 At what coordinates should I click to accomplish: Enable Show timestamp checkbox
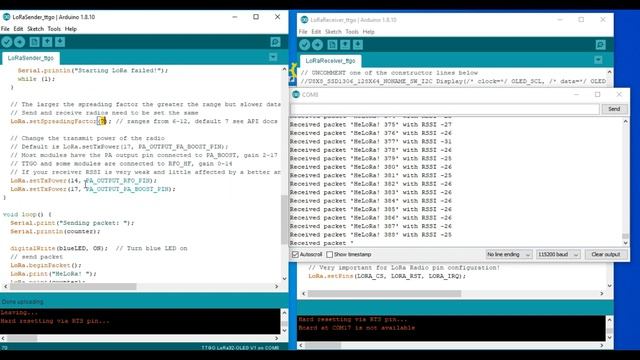pyautogui.click(x=329, y=254)
